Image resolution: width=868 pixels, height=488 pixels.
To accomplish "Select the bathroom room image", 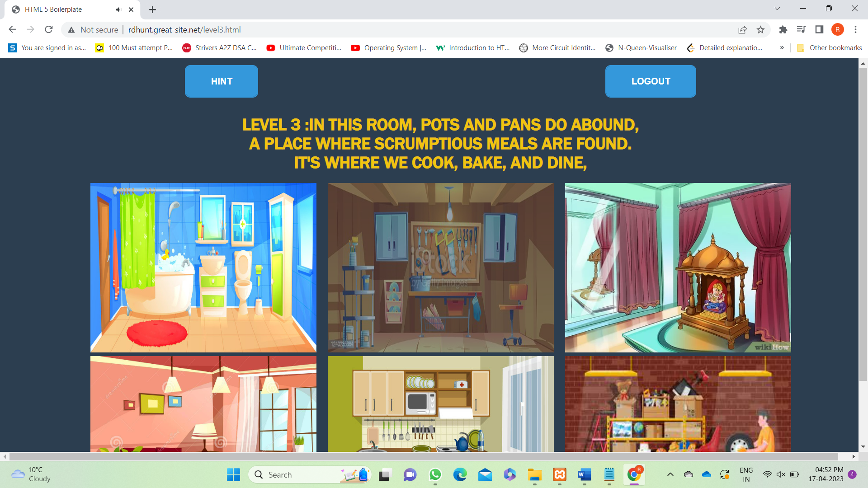I will coord(203,267).
